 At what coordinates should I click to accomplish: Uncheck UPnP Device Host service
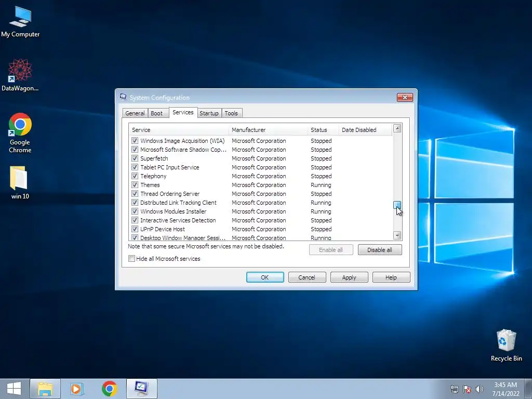point(135,229)
